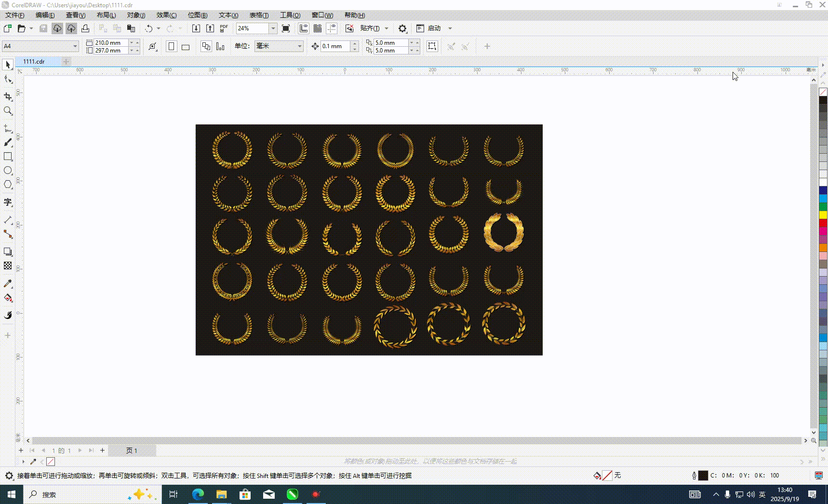This screenshot has height=504, width=828.
Task: Select the Artistic Media tool
Action: pyautogui.click(x=8, y=143)
